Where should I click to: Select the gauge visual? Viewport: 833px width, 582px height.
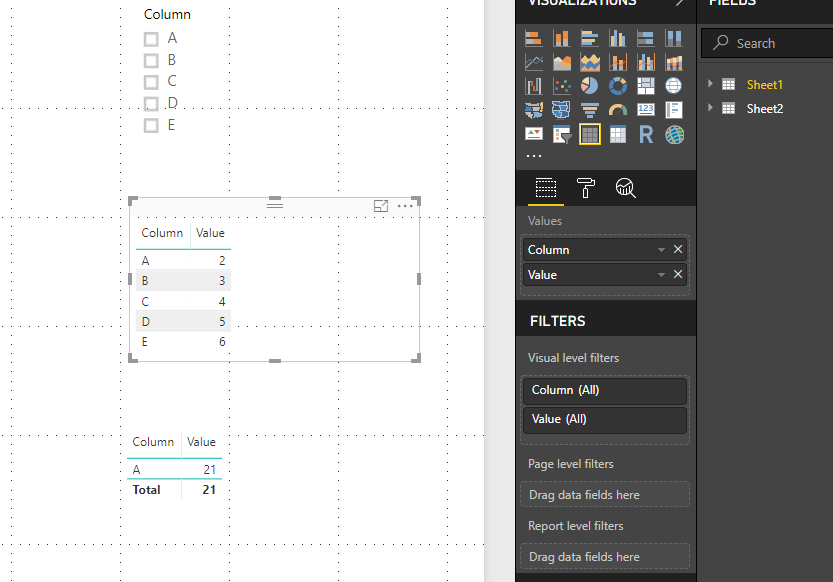618,110
